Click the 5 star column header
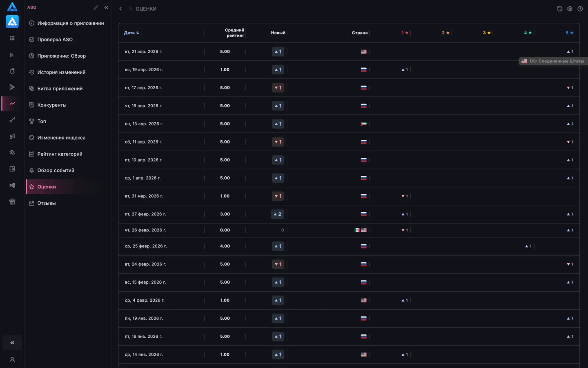Screen dimensions: 588x368 [x=569, y=33]
